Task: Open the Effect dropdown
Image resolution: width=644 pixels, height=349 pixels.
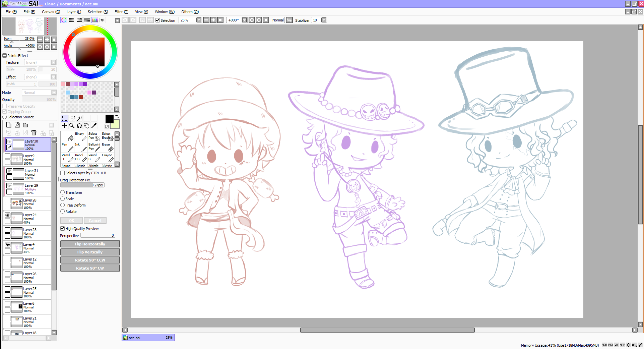Action: click(x=53, y=77)
